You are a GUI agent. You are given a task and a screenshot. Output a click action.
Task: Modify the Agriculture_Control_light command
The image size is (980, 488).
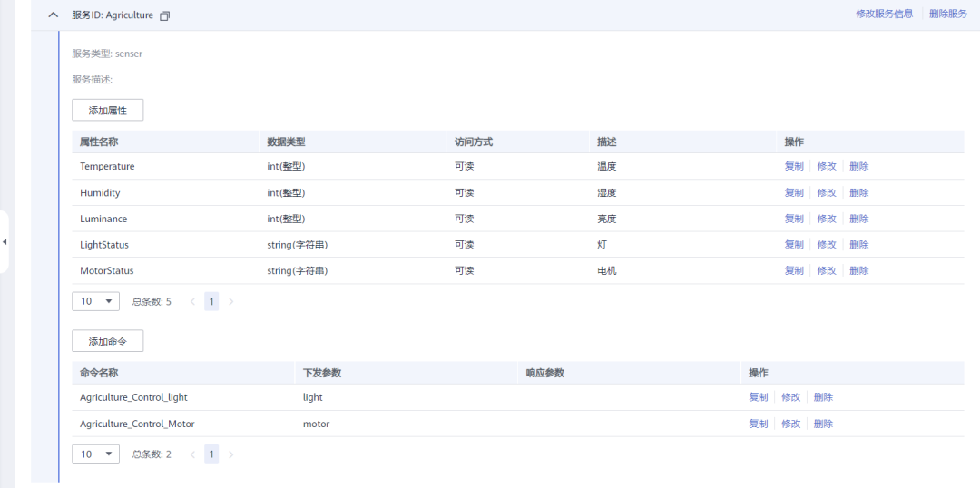click(791, 396)
